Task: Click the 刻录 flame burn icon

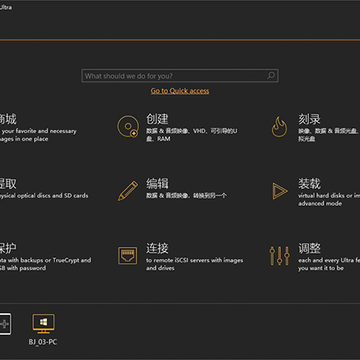Action: (279, 127)
